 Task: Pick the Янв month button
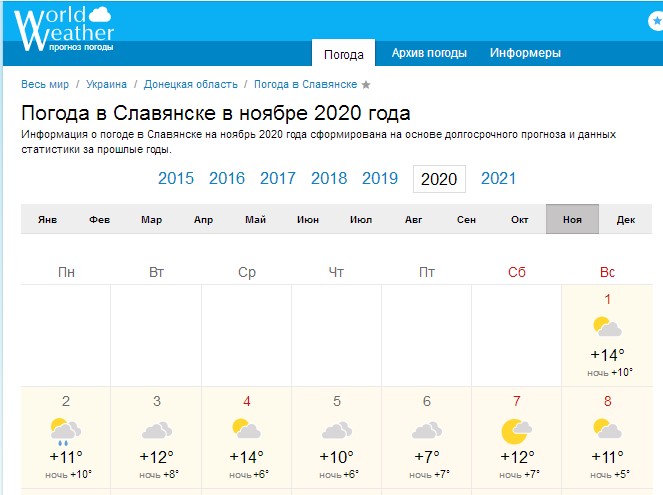point(46,219)
